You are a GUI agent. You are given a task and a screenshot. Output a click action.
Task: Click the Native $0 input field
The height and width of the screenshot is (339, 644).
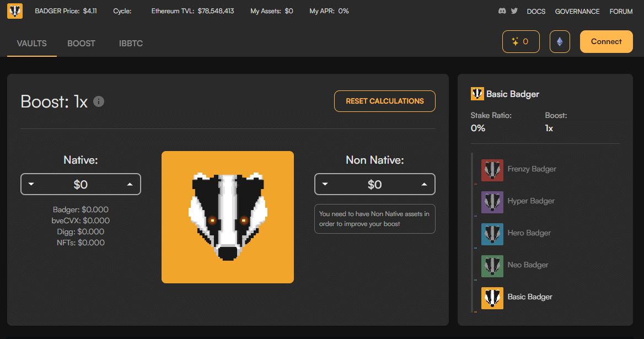80,184
